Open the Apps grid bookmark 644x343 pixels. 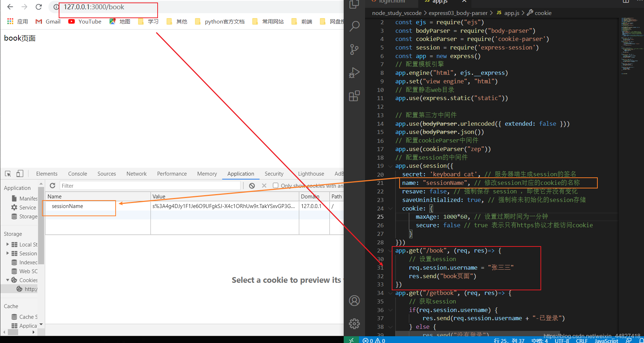[17, 21]
